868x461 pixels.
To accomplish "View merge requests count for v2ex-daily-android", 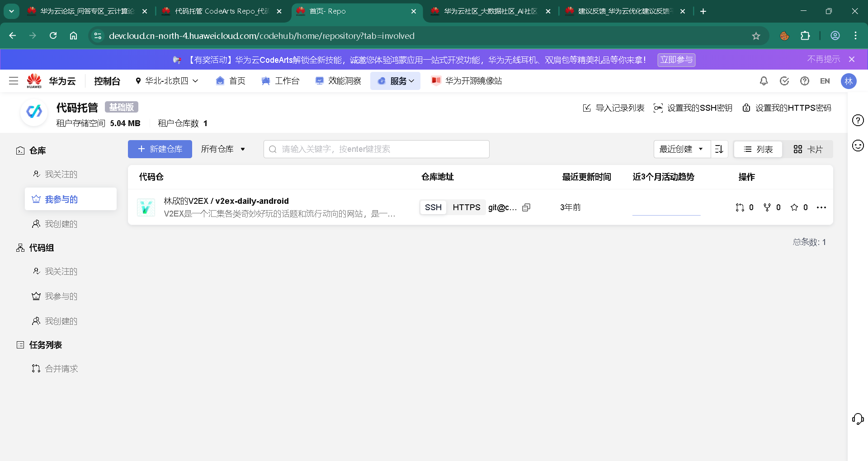I will [745, 207].
